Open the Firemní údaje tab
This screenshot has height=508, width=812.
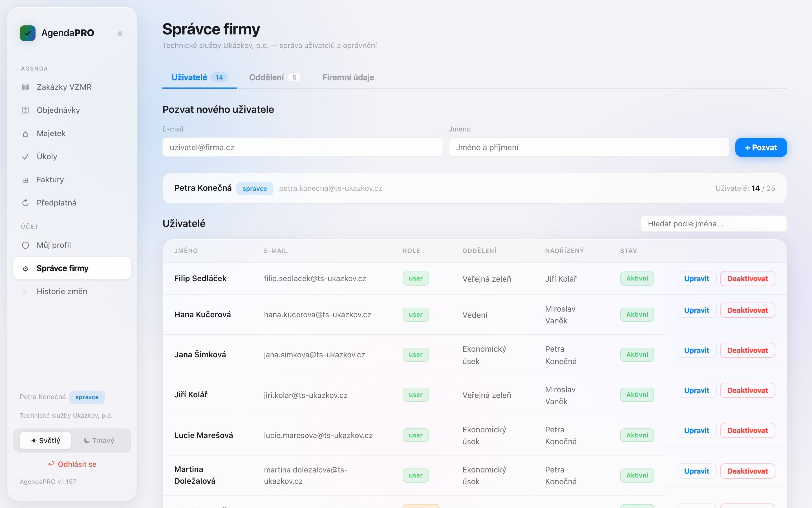tap(348, 77)
